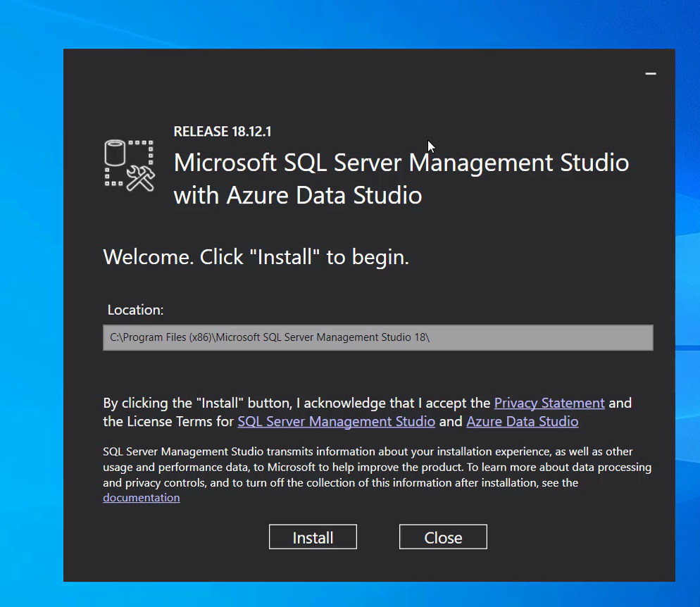Image resolution: width=700 pixels, height=607 pixels.
Task: Click the 'By clicking the Install button' acknowledgment text
Action: (296, 403)
